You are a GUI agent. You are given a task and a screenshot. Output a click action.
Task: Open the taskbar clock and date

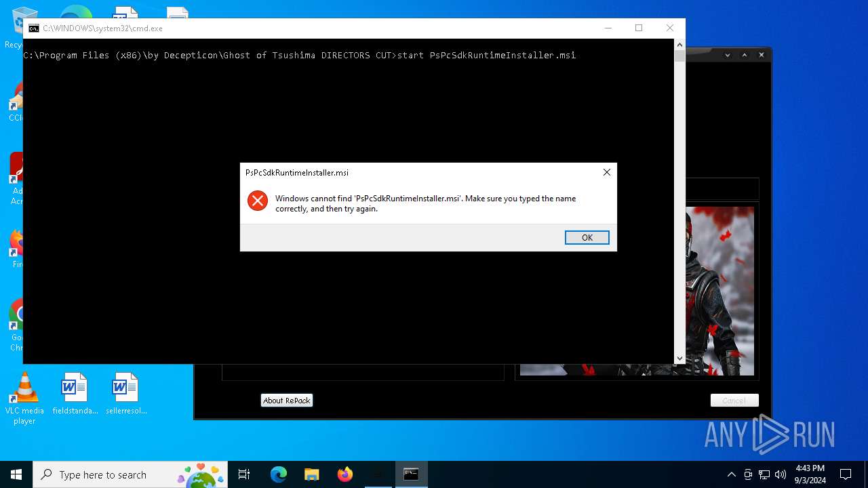810,474
